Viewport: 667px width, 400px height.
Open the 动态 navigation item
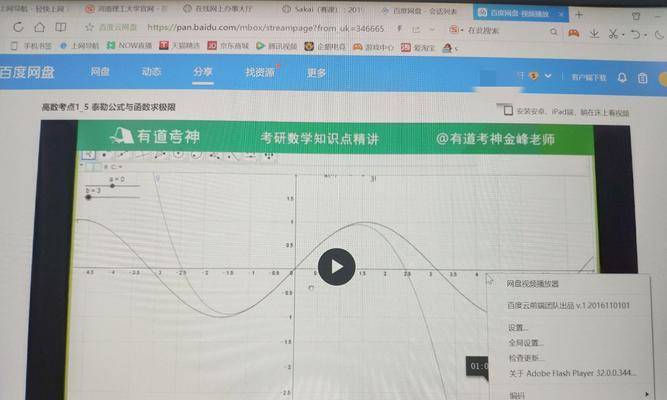[x=151, y=72]
